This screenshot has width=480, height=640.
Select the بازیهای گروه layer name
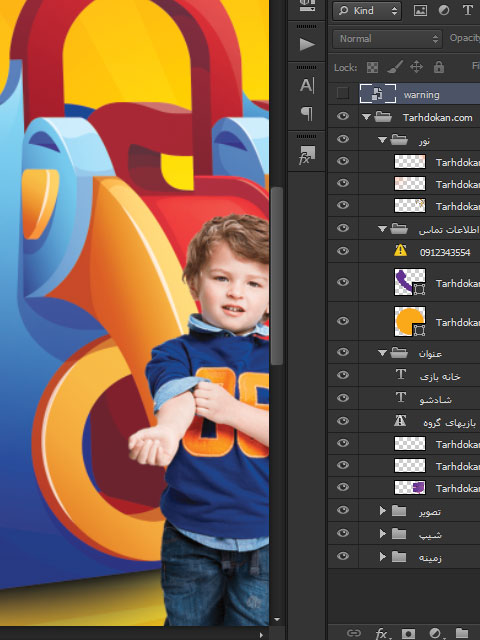(449, 422)
